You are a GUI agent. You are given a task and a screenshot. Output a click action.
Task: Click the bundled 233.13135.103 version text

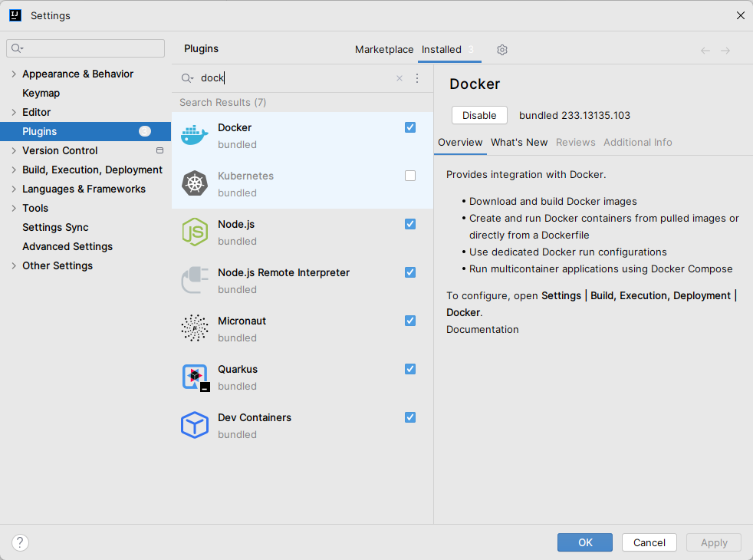pos(575,115)
